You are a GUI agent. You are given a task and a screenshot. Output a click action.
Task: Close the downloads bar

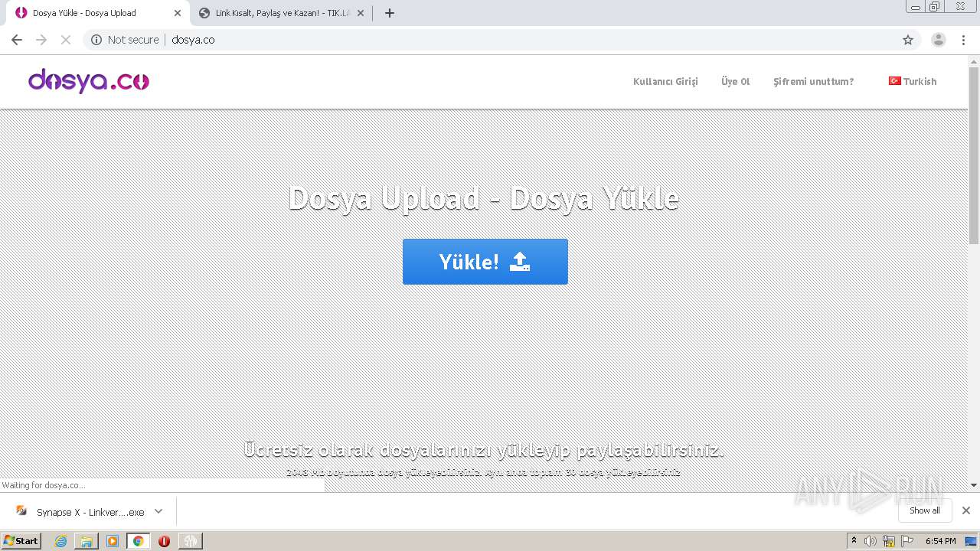pos(966,510)
